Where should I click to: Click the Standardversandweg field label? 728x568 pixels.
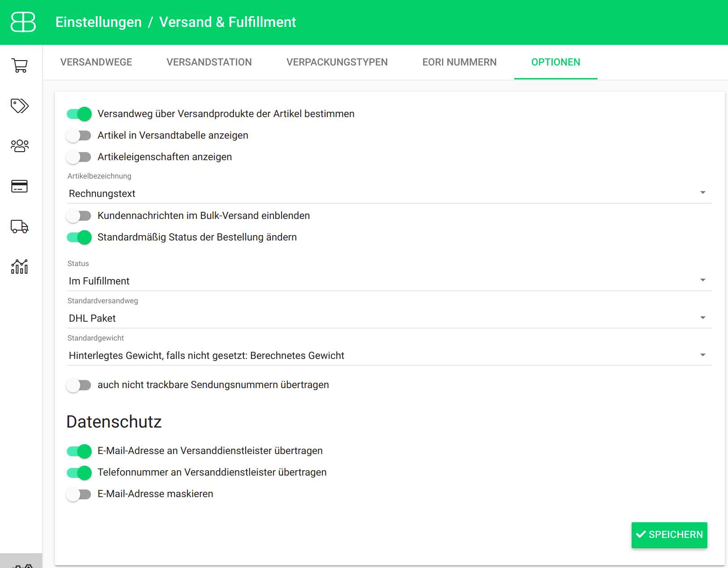point(103,301)
